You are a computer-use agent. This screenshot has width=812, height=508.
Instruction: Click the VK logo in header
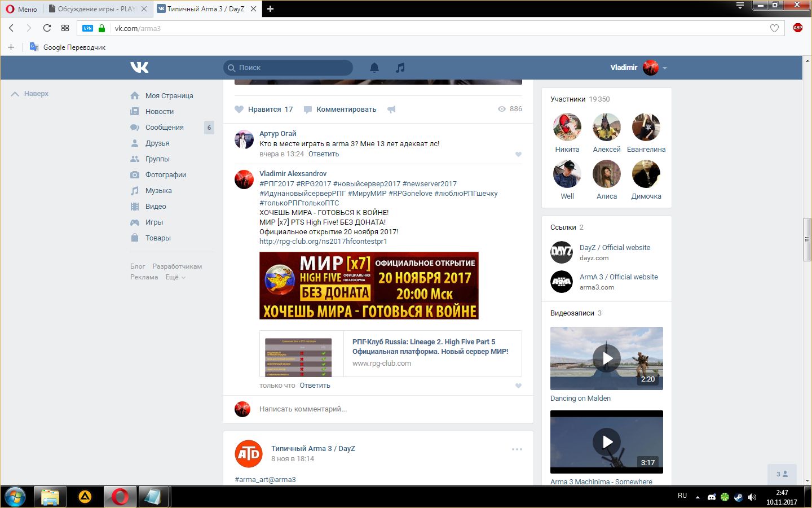(x=139, y=67)
